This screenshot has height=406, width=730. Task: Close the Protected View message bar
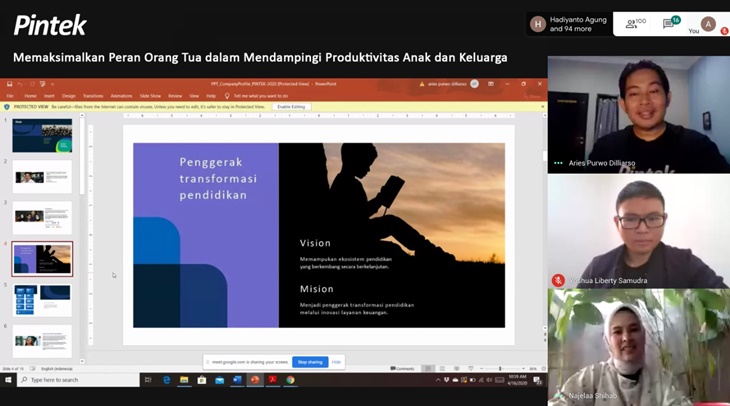click(542, 107)
